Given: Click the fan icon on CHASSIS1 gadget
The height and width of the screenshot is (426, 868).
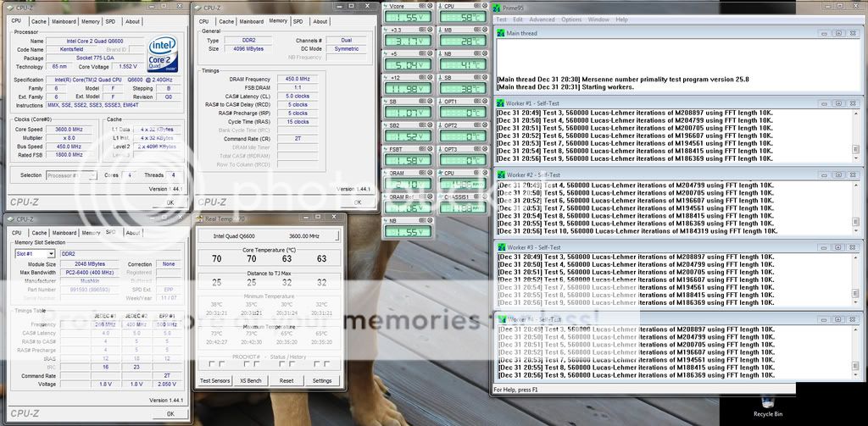Looking at the screenshot, I should (440, 196).
